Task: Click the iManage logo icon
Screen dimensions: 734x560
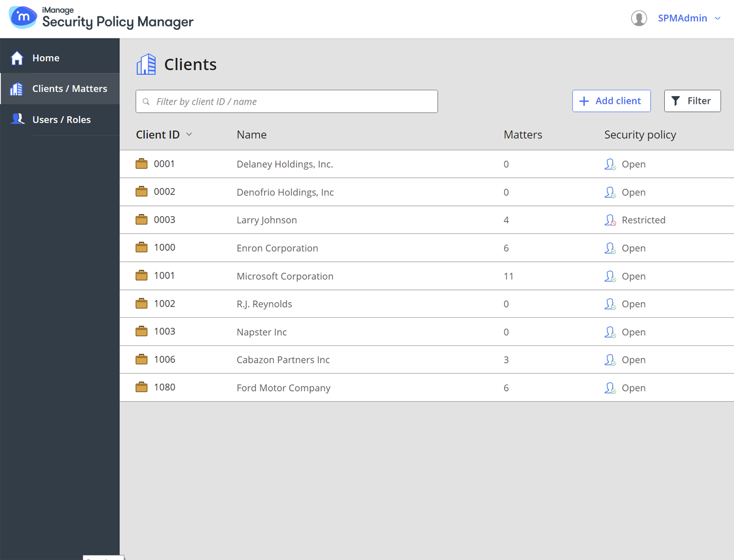Action: coord(23,17)
